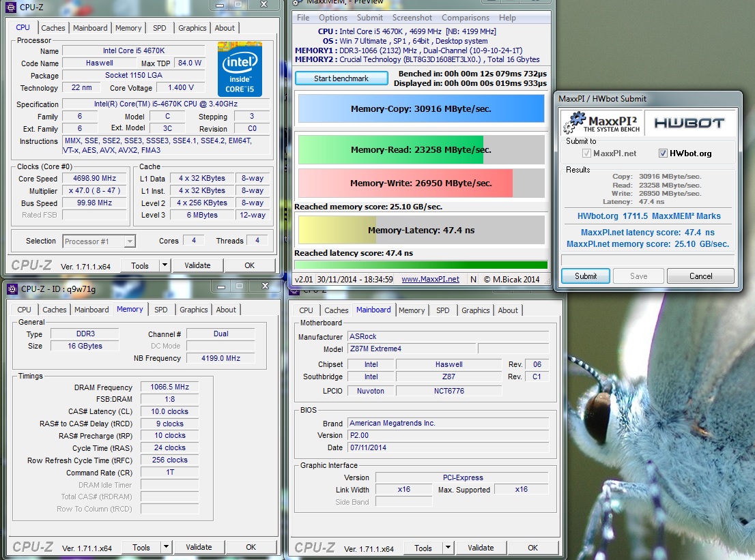Click the DRAM Frequency 1066.5 MHz value
The width and height of the screenshot is (755, 560).
click(169, 387)
